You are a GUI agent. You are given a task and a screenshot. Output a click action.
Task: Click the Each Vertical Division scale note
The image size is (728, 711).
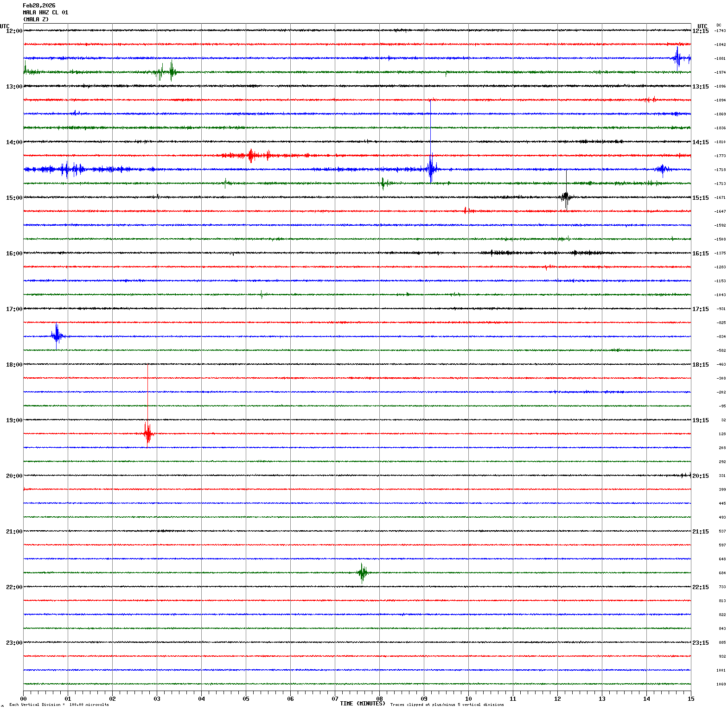59,705
